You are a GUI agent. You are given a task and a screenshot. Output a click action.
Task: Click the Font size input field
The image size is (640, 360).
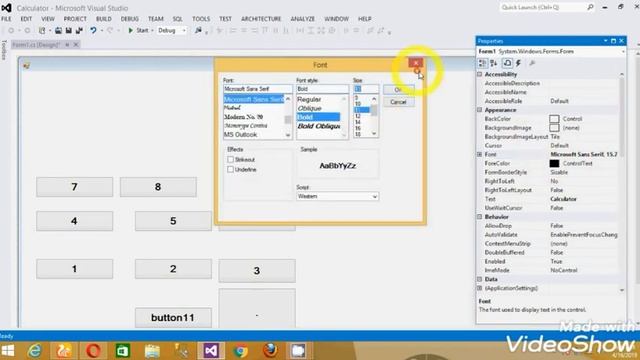coord(366,89)
